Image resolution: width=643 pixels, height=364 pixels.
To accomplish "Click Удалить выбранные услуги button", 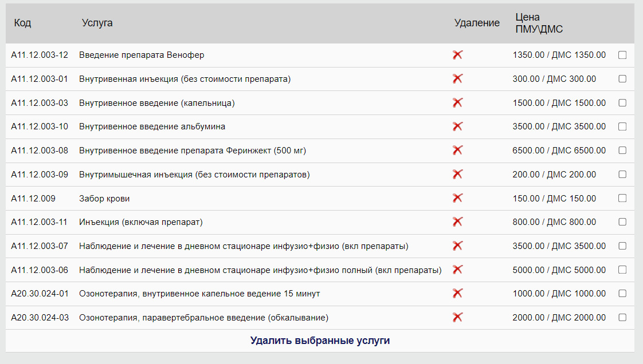I will point(320,341).
